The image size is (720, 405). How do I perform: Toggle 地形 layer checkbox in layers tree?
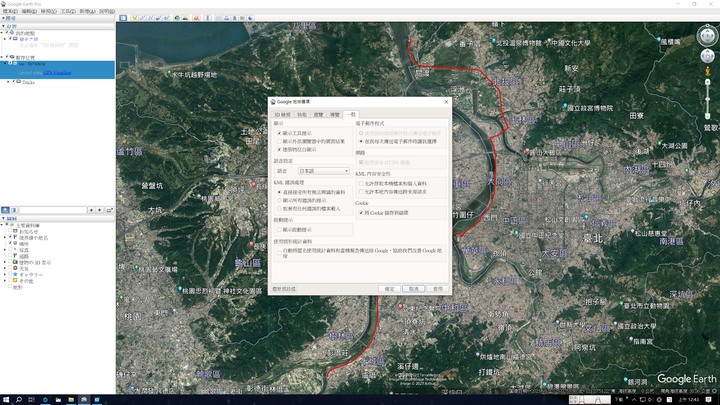[10, 287]
